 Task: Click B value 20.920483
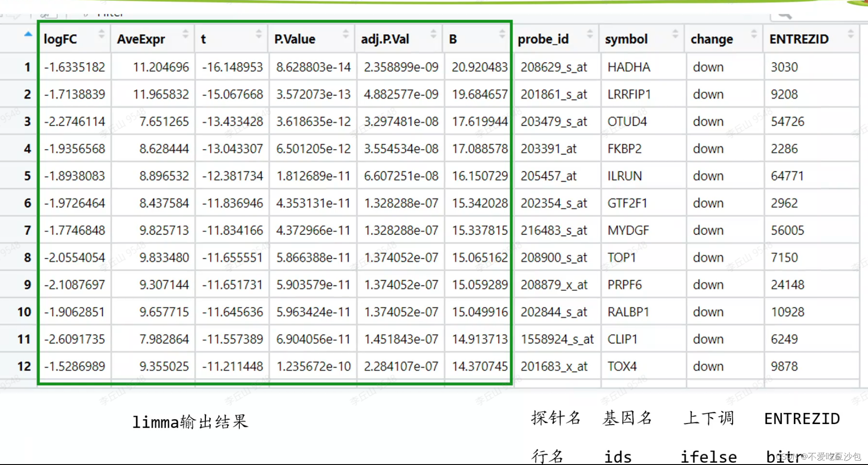click(x=479, y=67)
